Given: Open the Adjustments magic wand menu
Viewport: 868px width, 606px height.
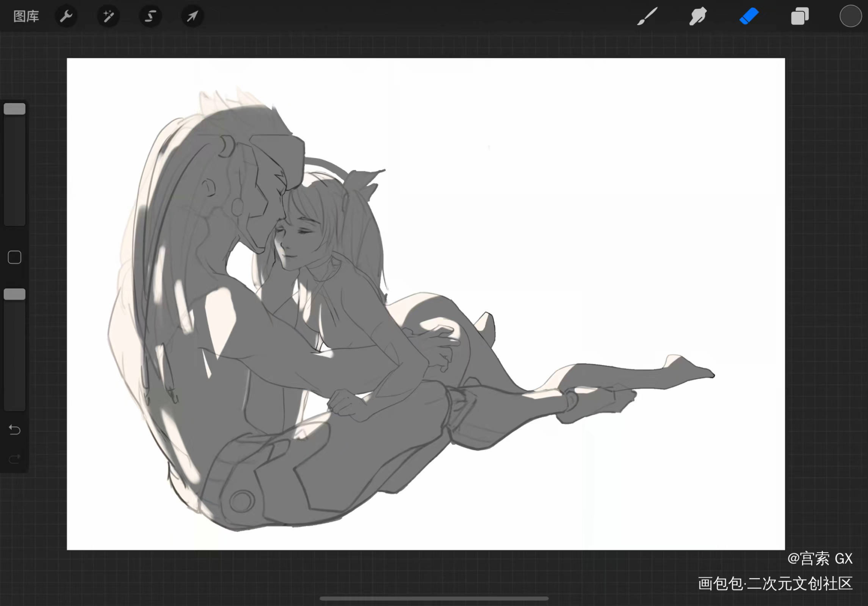Looking at the screenshot, I should 108,16.
